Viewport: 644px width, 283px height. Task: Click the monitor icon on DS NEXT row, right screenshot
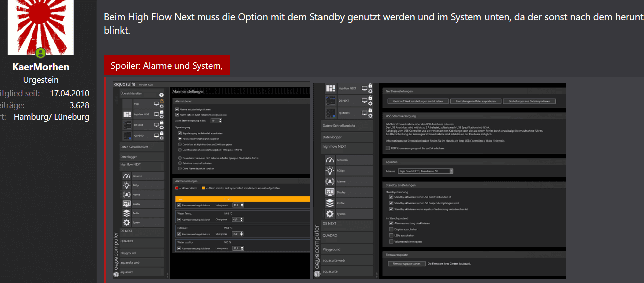tap(365, 101)
